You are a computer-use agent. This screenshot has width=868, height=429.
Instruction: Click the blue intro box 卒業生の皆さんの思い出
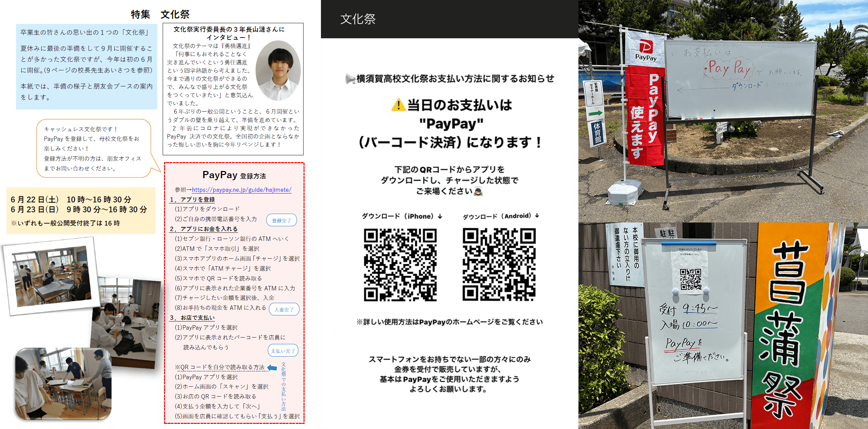87,67
